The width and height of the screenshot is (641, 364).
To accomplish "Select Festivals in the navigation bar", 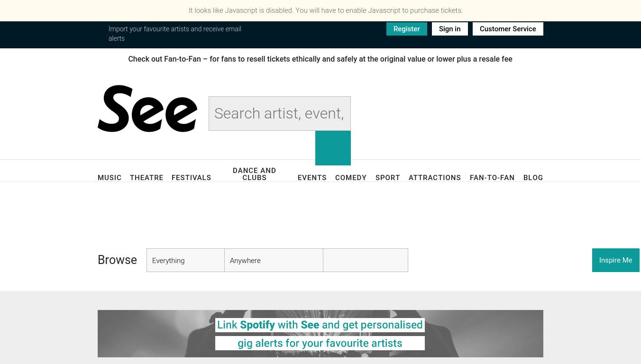I will [191, 178].
